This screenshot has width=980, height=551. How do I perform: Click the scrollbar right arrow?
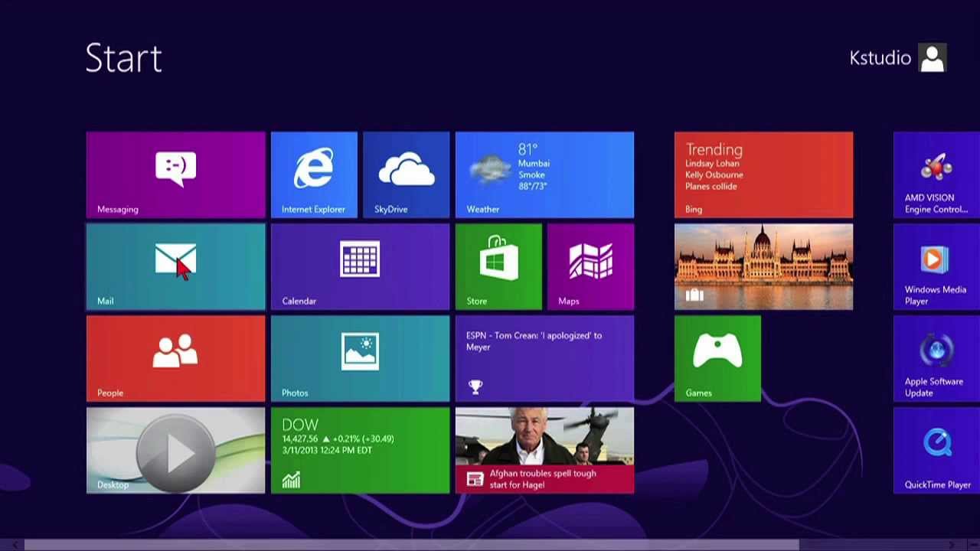click(x=952, y=545)
